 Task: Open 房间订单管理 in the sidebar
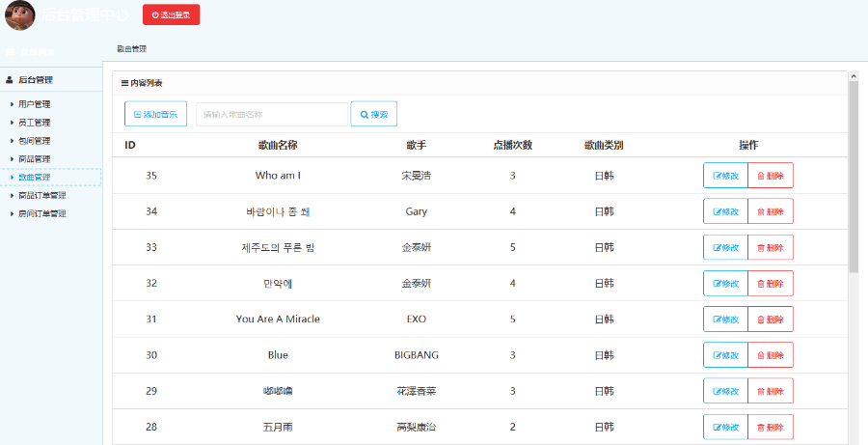point(42,213)
